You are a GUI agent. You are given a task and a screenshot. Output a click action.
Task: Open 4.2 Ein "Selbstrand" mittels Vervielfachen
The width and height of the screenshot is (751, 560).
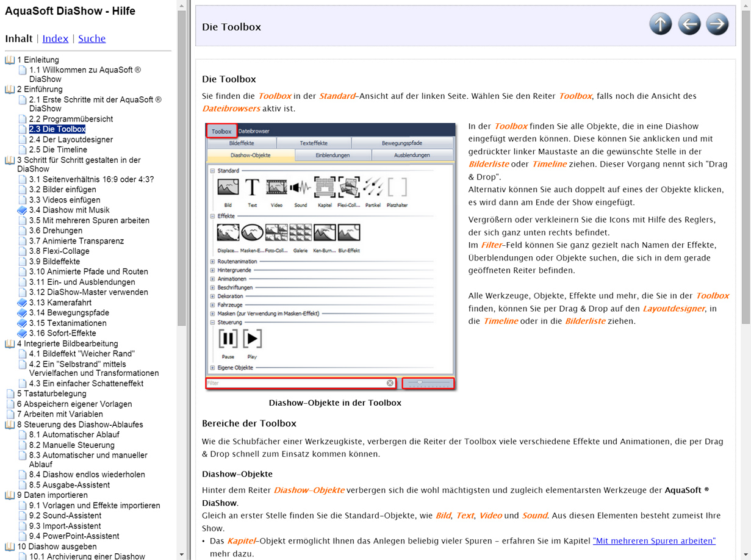click(94, 368)
